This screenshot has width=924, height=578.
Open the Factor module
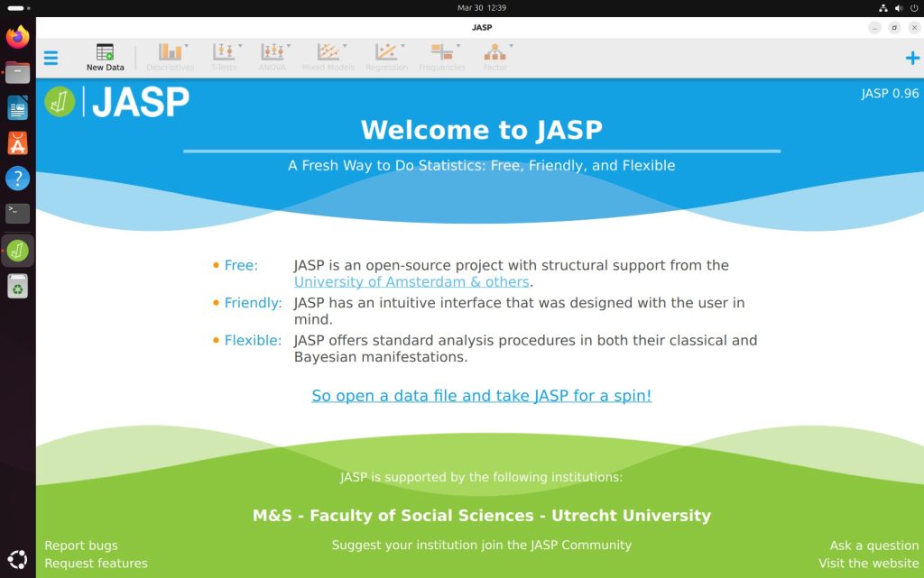coord(495,58)
